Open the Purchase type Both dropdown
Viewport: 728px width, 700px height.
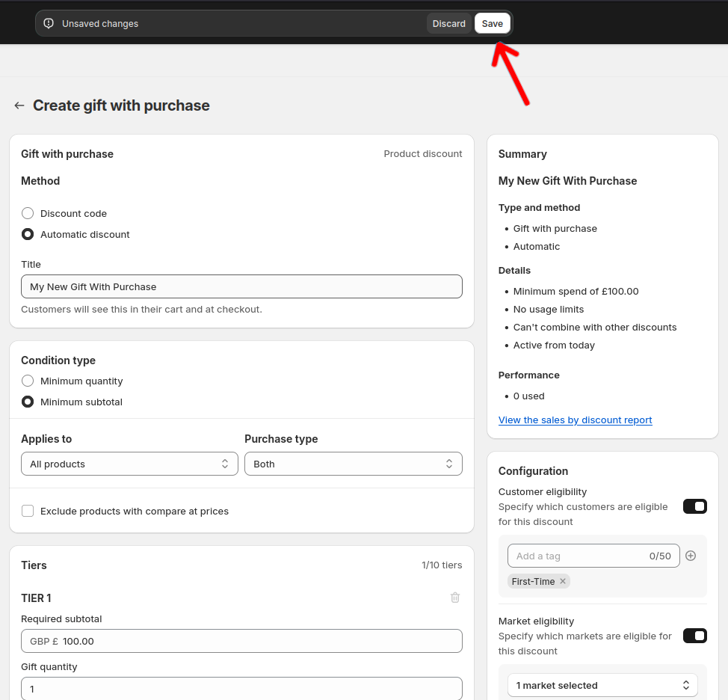(354, 464)
